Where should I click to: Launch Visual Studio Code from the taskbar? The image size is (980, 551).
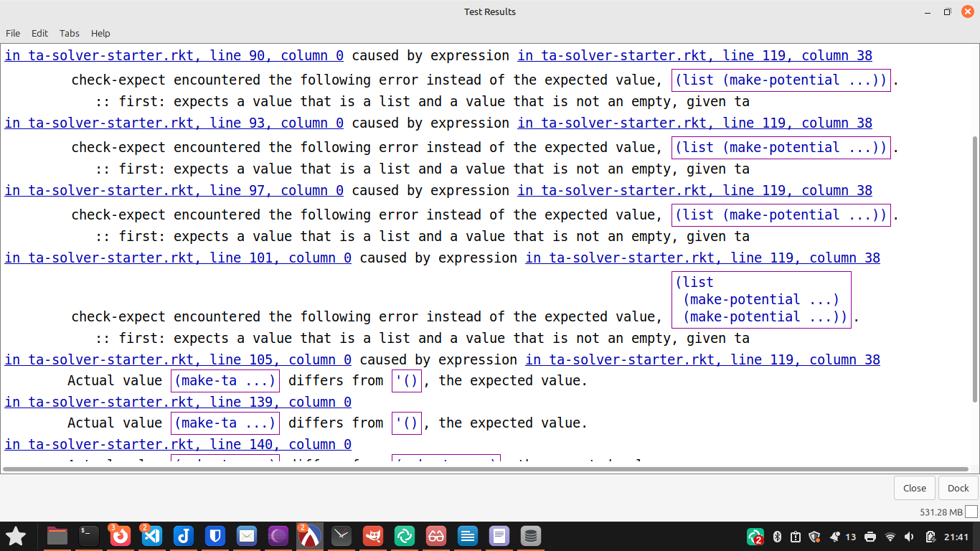152,536
